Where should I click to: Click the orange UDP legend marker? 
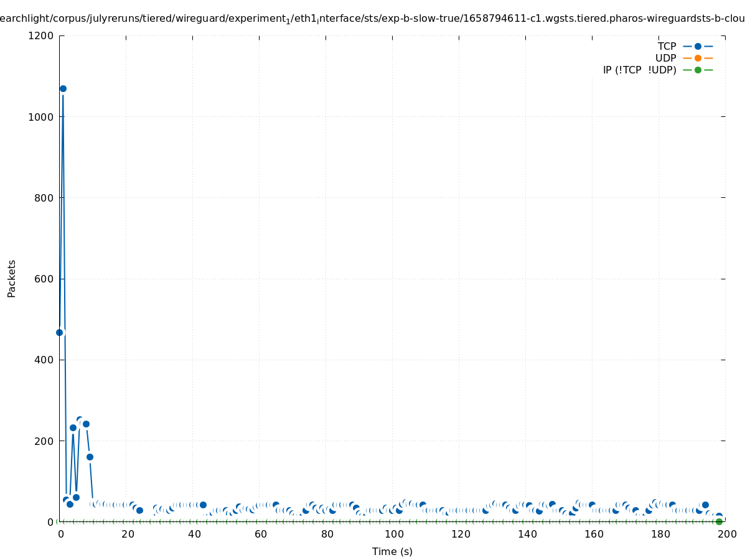coord(698,58)
